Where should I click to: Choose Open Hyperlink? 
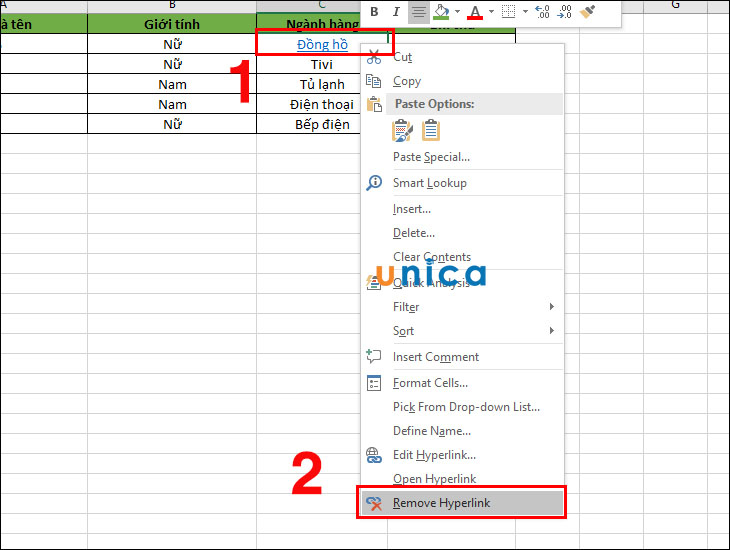[x=434, y=479]
